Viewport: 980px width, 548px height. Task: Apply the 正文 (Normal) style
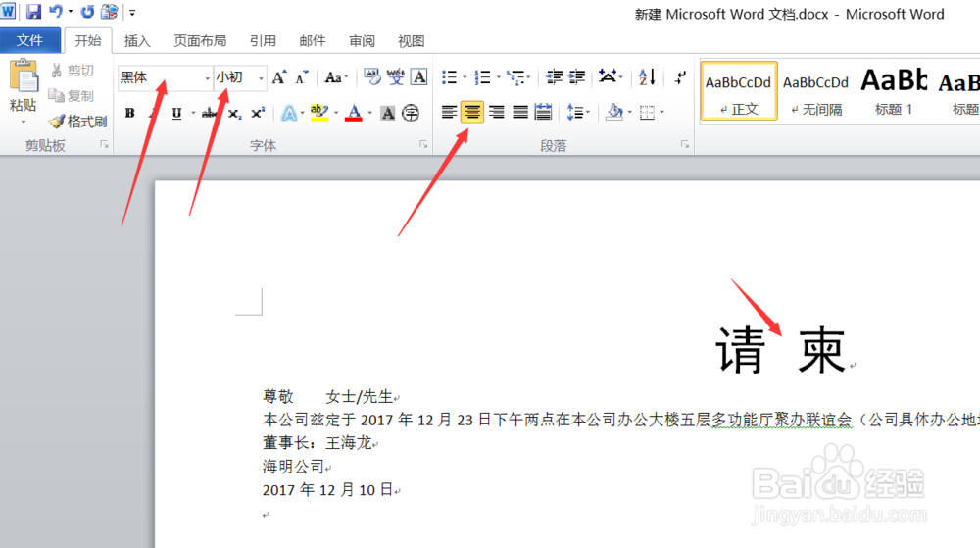(739, 90)
